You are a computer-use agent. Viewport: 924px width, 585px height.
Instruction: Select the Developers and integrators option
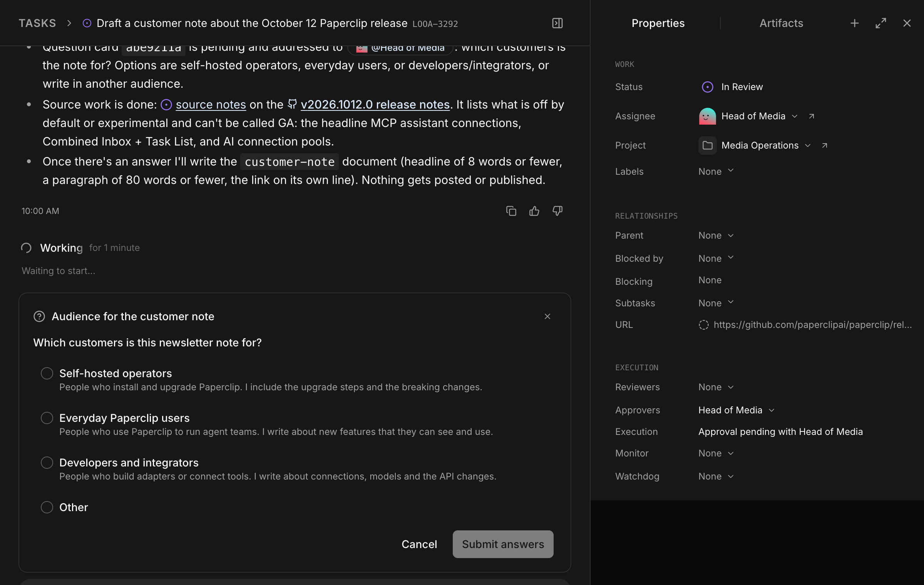[47, 463]
